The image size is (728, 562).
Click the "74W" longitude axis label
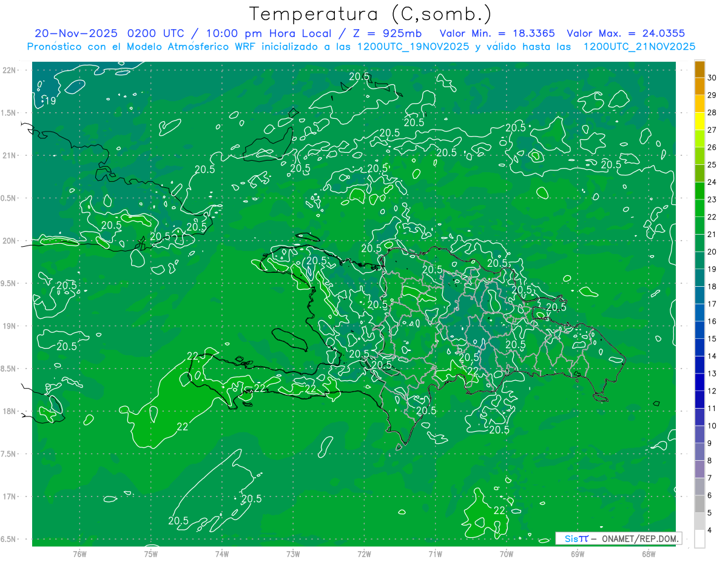click(x=221, y=553)
